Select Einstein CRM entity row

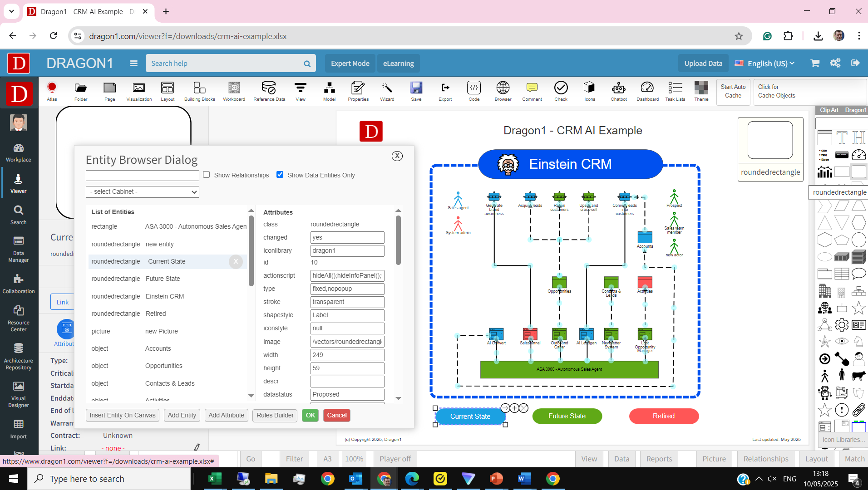(168, 296)
